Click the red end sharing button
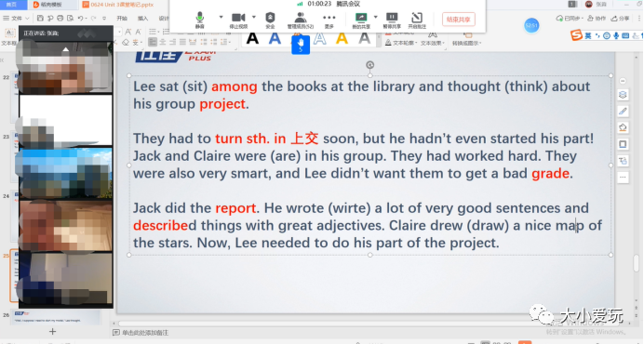644x344 pixels. click(459, 20)
